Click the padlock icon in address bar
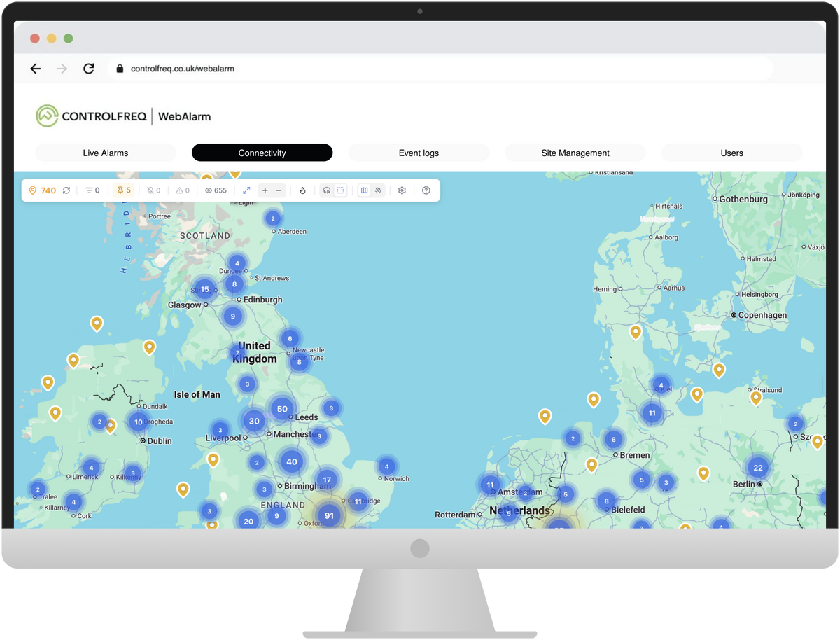Viewport: 840px width, 640px height. [120, 69]
